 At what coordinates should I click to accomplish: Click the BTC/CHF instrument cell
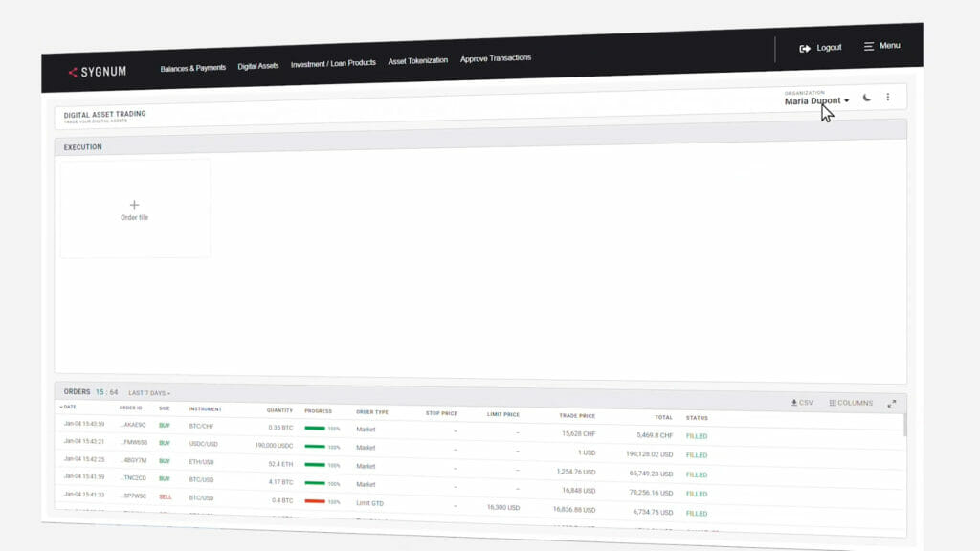point(201,426)
